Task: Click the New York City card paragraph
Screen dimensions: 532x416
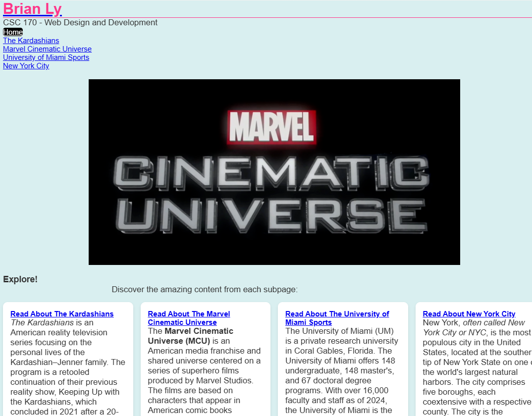Action: (x=477, y=367)
